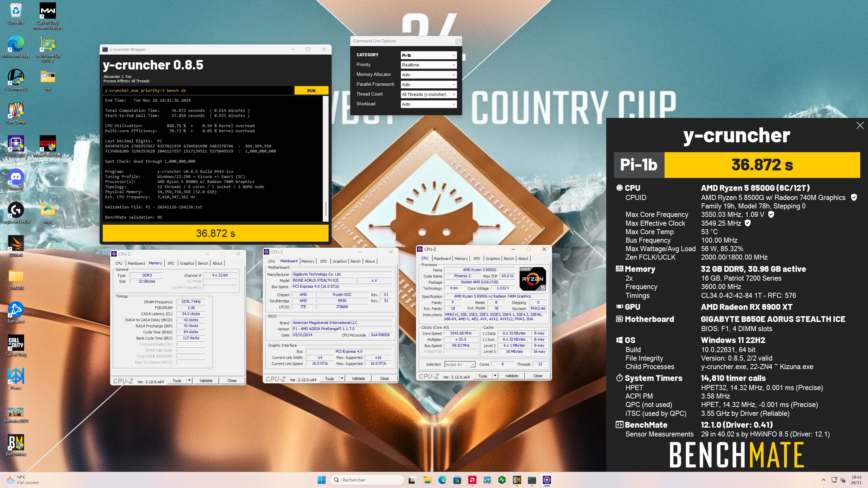Launch 3DMark desktop shortcut
Image resolution: width=868 pixels, height=488 pixels.
click(16, 246)
